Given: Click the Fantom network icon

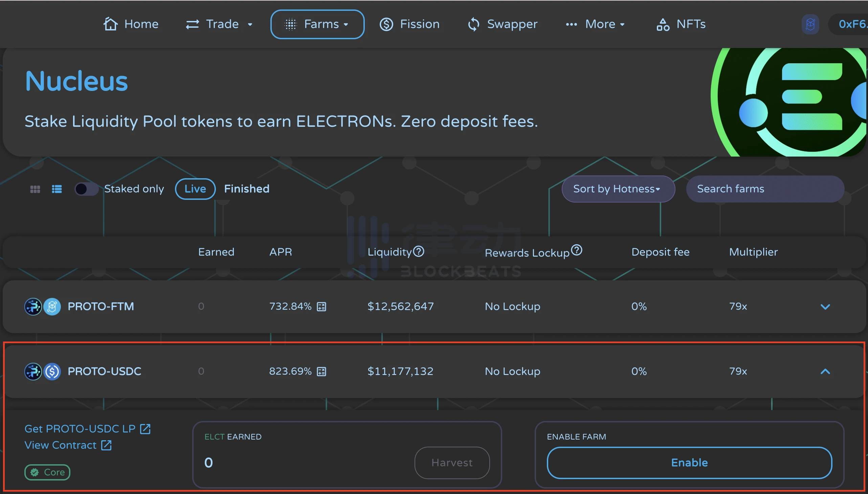Looking at the screenshot, I should point(810,24).
